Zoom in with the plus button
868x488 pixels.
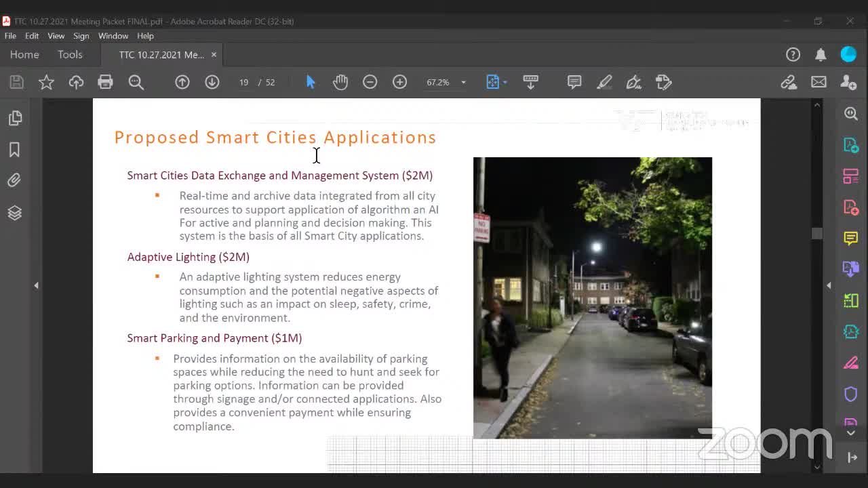tap(399, 82)
